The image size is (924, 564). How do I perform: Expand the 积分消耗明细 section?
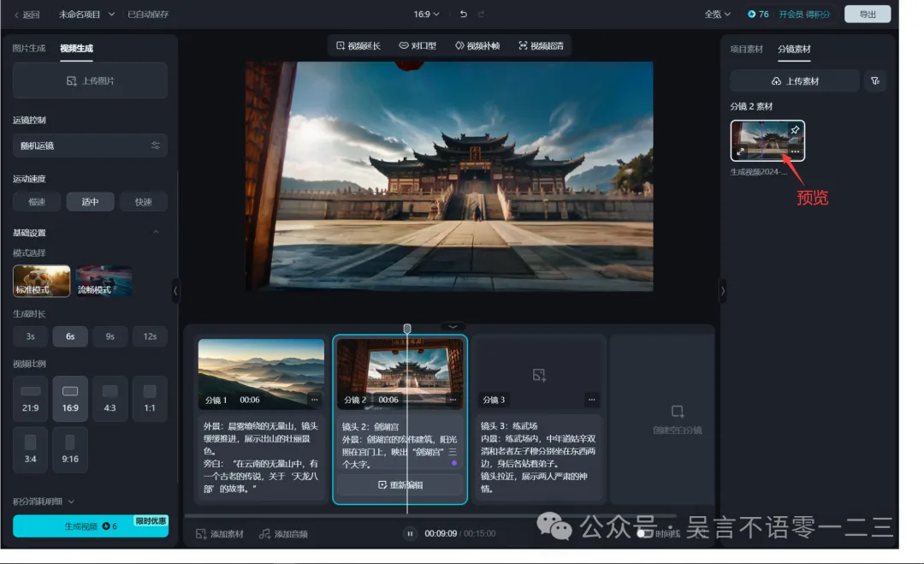44,502
